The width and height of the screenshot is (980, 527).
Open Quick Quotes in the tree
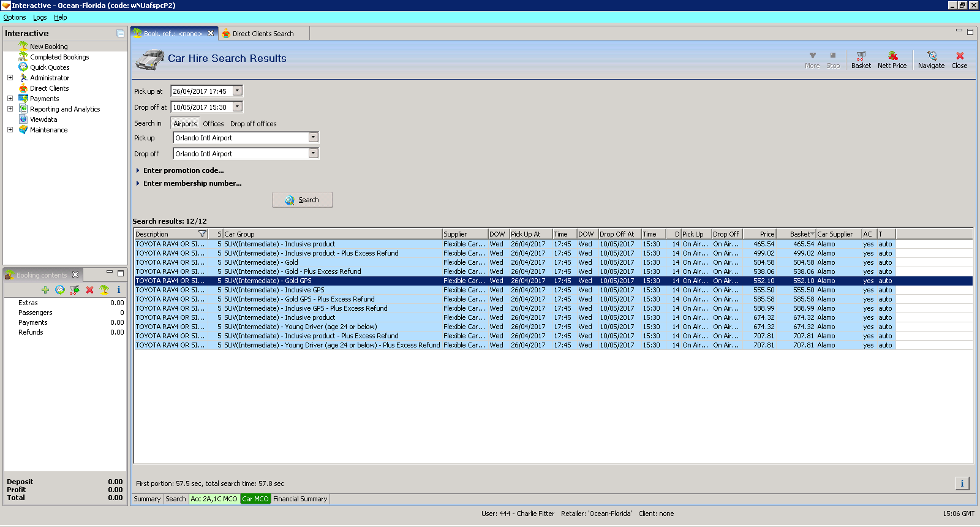[x=50, y=67]
